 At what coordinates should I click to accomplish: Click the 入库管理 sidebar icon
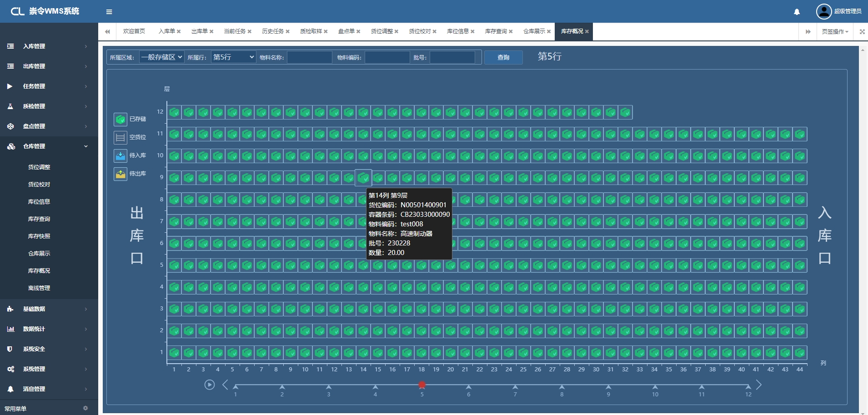[10, 46]
